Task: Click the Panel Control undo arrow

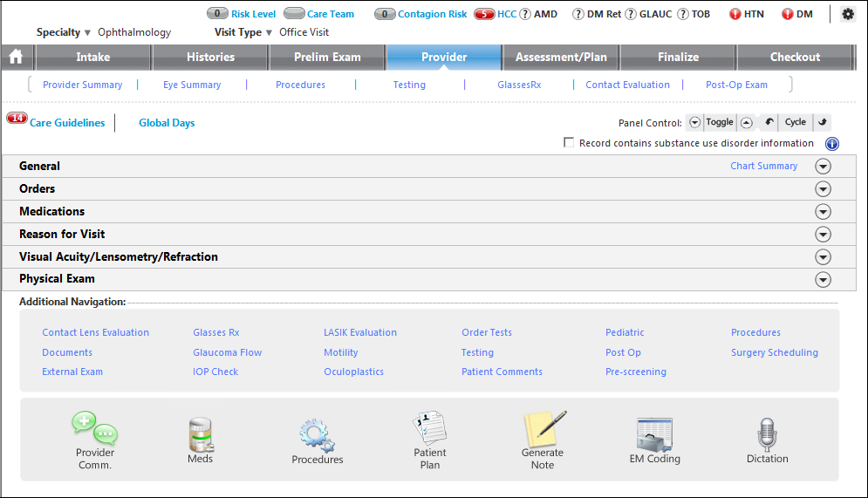Action: 769,122
